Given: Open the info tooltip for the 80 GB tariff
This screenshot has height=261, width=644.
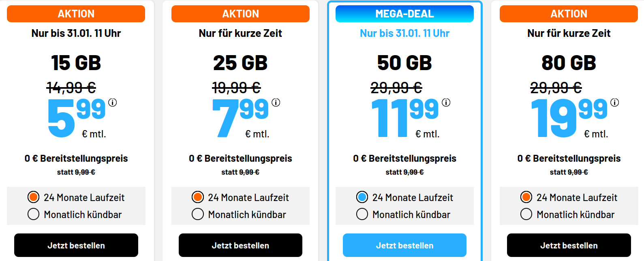Looking at the screenshot, I should coord(614,103).
